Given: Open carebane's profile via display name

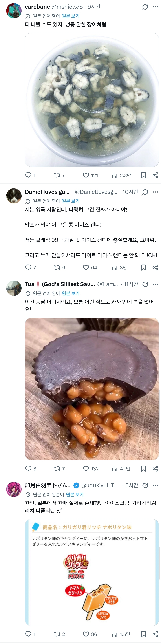Looking at the screenshot, I should [x=37, y=7].
